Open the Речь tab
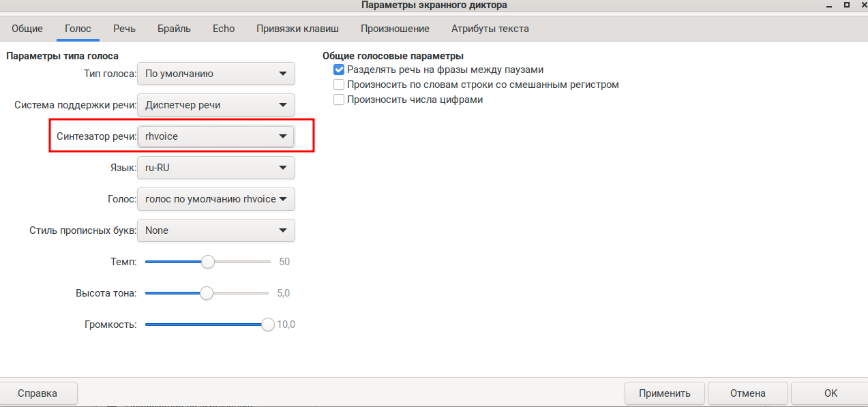This screenshot has height=407, width=868. tap(124, 29)
